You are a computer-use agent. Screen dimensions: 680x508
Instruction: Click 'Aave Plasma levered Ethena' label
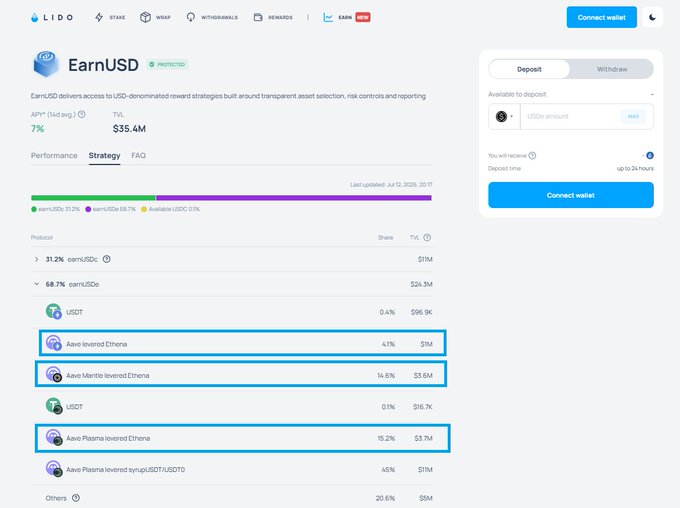[108, 438]
